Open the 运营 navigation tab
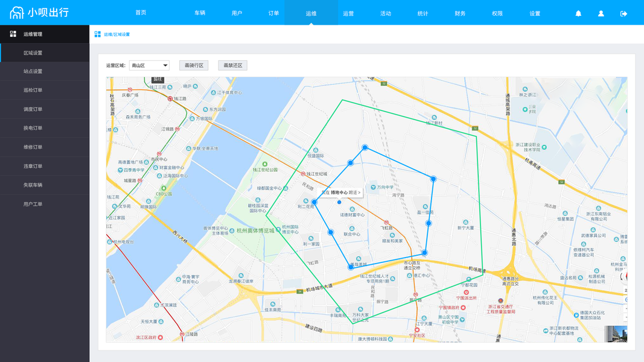 click(x=348, y=13)
